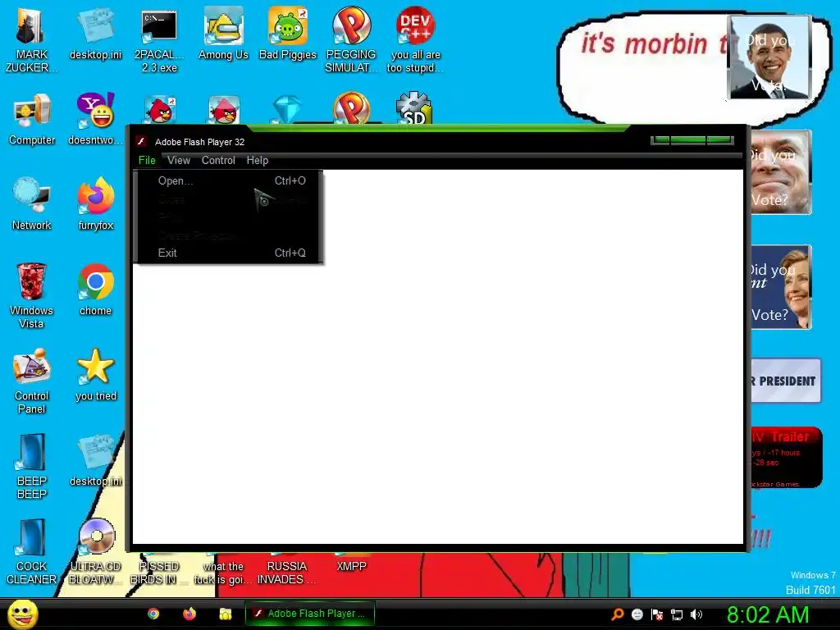
Task: Click the PRESIDENT banner gadget
Action: (785, 381)
